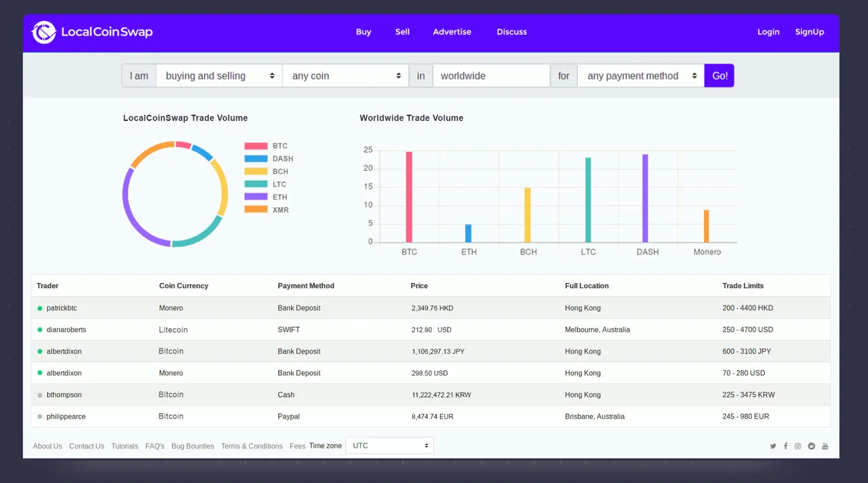Toggle the BTC legend entry in donut chart
Viewport: 868px width, 483px height.
click(266, 146)
